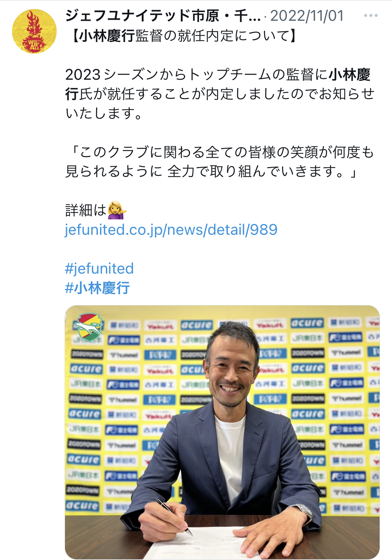Tap the woman tipping hand emoji
This screenshot has height=560, width=392.
pyautogui.click(x=117, y=210)
